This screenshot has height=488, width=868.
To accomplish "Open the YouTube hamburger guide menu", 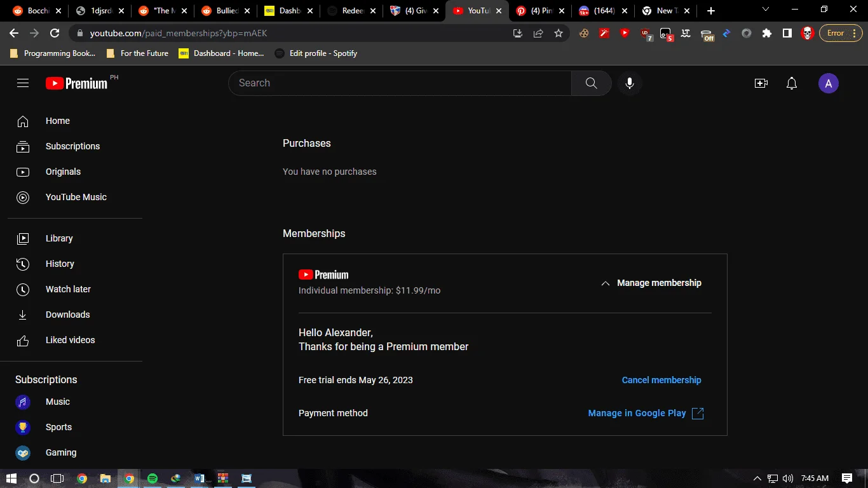I will pos(23,83).
